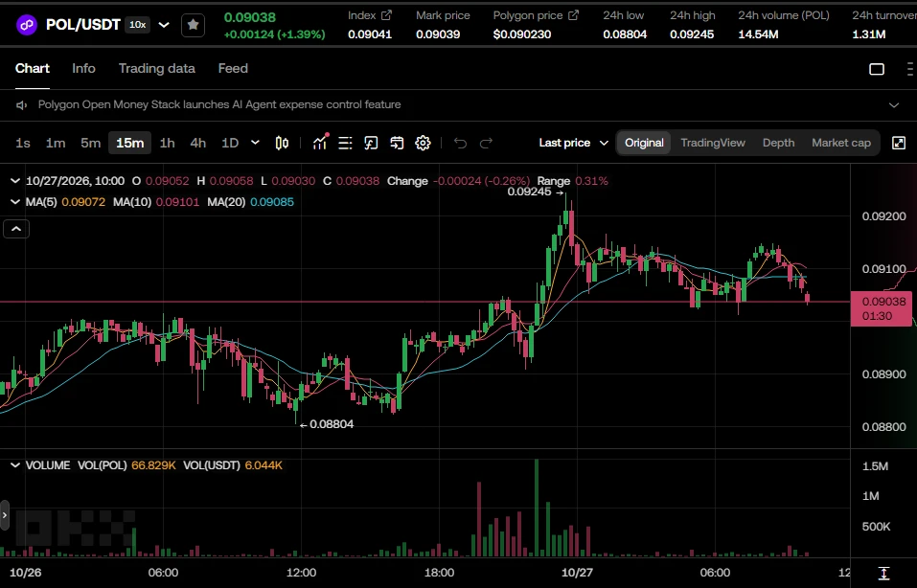
Task: Click the layout rectangle icon beside tabs
Action: pos(877,69)
